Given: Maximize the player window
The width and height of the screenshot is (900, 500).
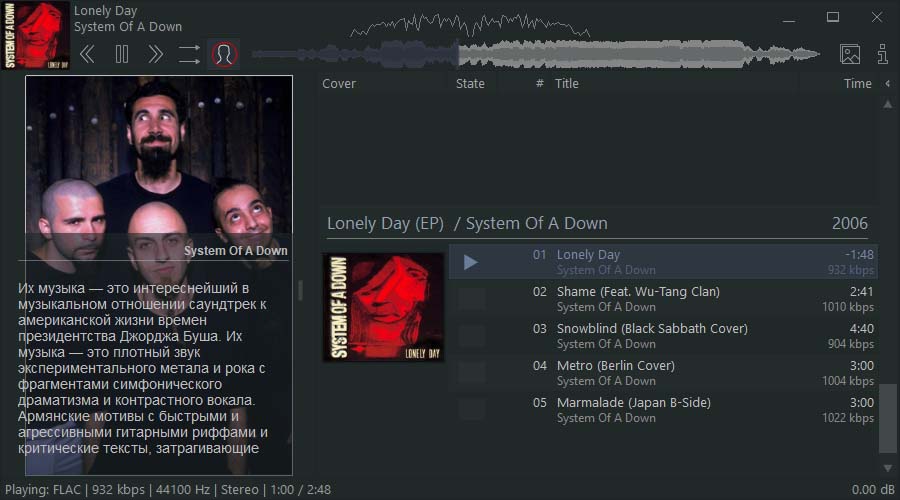Looking at the screenshot, I should click(833, 17).
